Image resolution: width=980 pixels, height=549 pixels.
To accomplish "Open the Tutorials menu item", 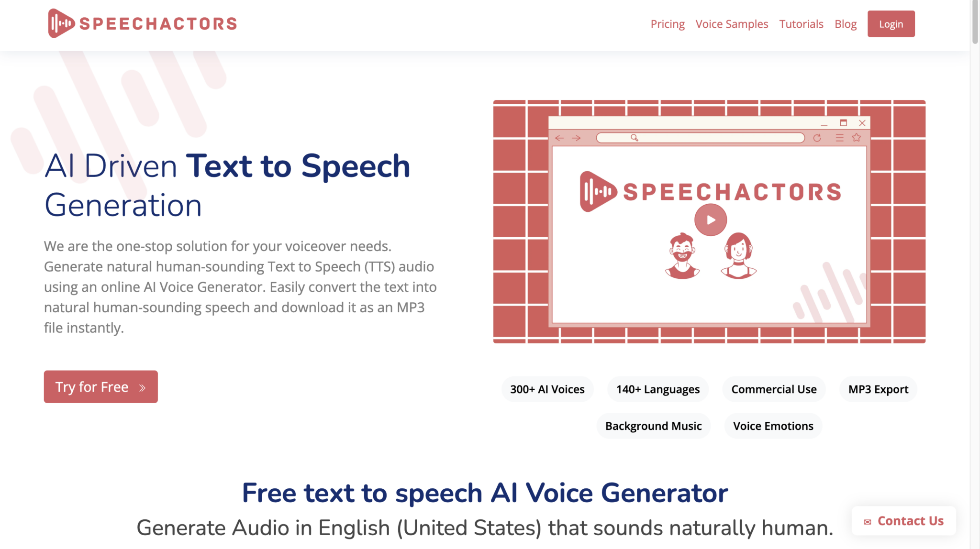I will pos(802,23).
